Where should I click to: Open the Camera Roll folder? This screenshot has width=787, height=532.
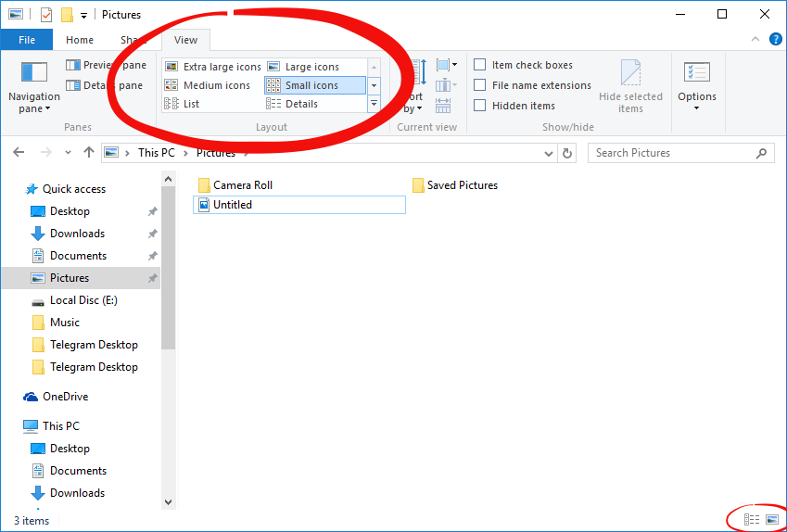242,185
